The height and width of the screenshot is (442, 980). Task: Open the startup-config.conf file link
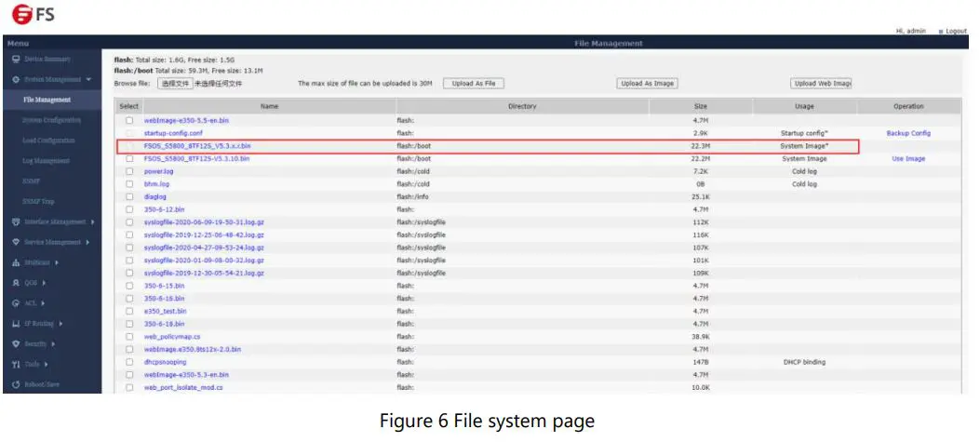pos(173,133)
